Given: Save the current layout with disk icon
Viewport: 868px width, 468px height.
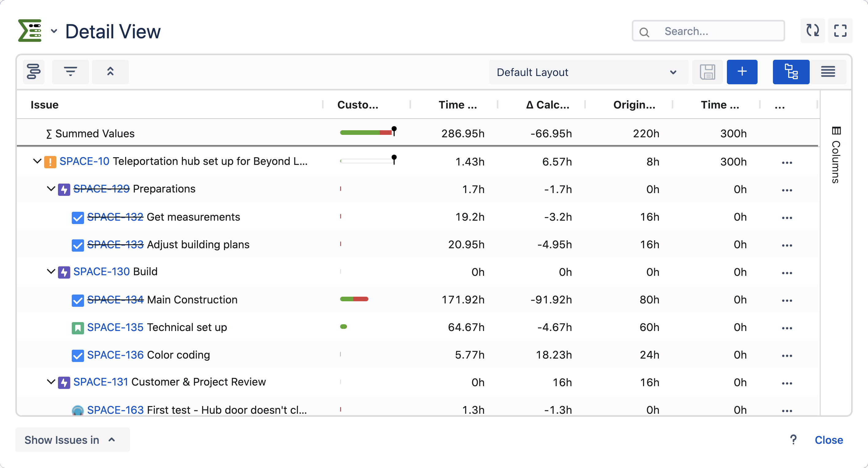Looking at the screenshot, I should (708, 72).
